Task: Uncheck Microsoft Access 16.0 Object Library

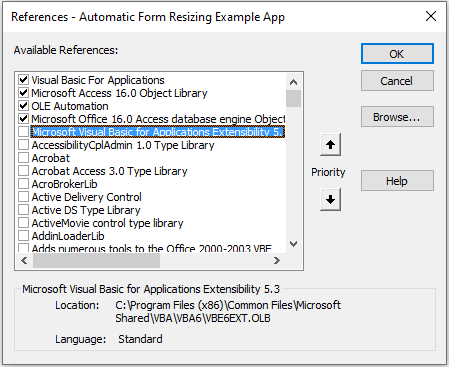Action: (x=23, y=93)
